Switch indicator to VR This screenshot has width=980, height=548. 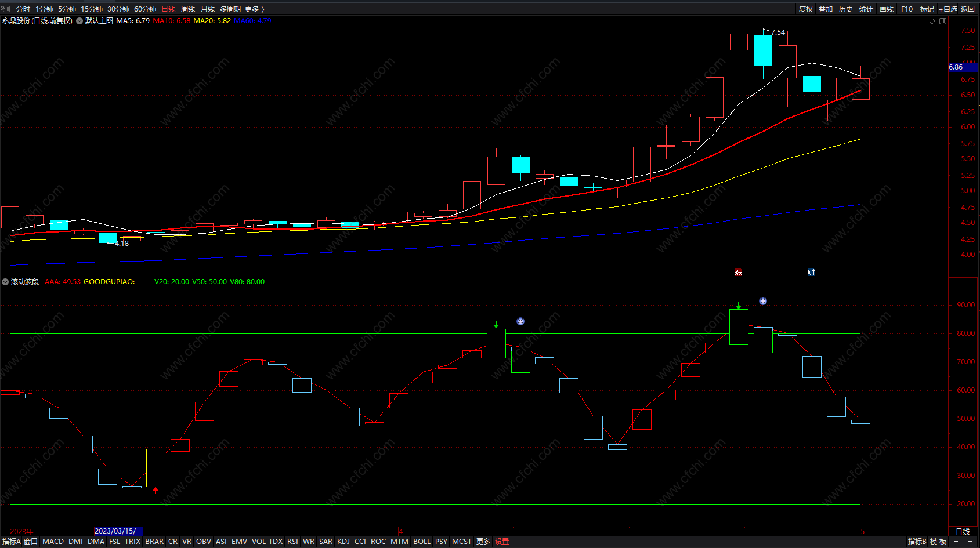(186, 542)
